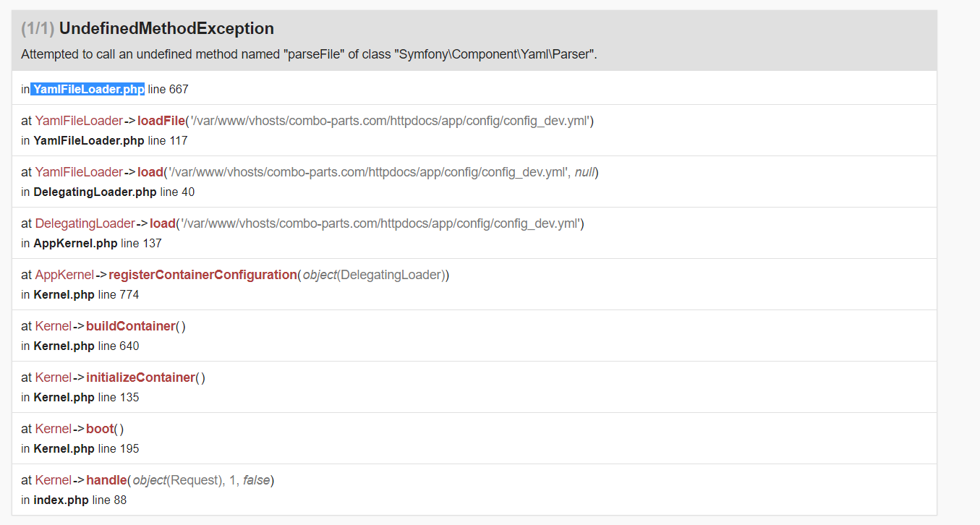Click the AppKernel class name
This screenshot has height=525, width=980.
64,275
